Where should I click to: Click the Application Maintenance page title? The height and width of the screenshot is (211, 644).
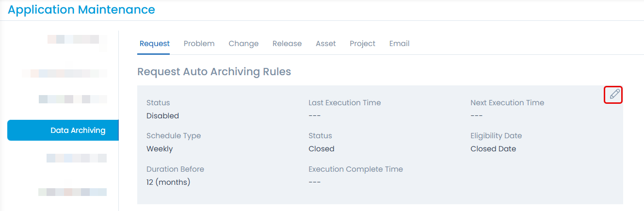tap(81, 10)
